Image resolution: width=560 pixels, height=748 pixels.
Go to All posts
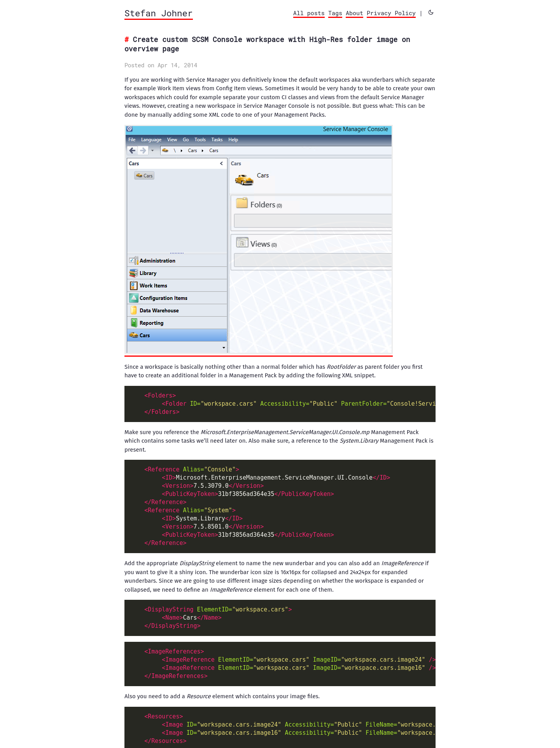pos(309,13)
